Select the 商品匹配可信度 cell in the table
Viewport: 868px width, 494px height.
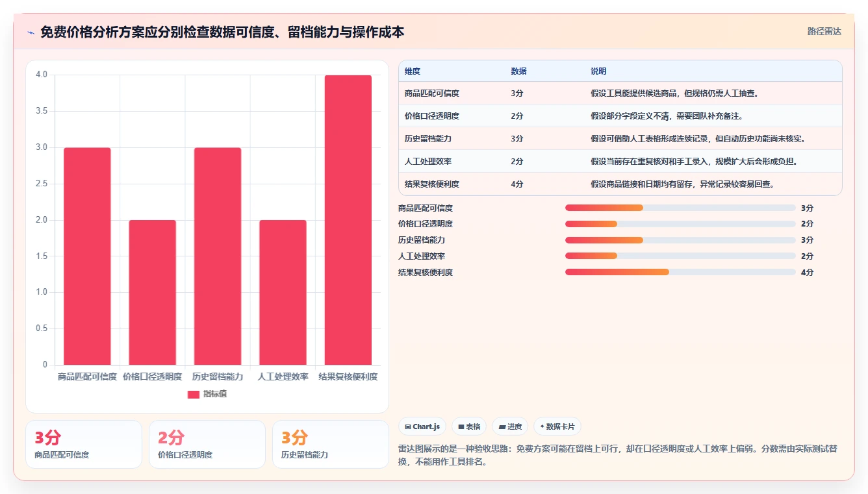tap(432, 93)
